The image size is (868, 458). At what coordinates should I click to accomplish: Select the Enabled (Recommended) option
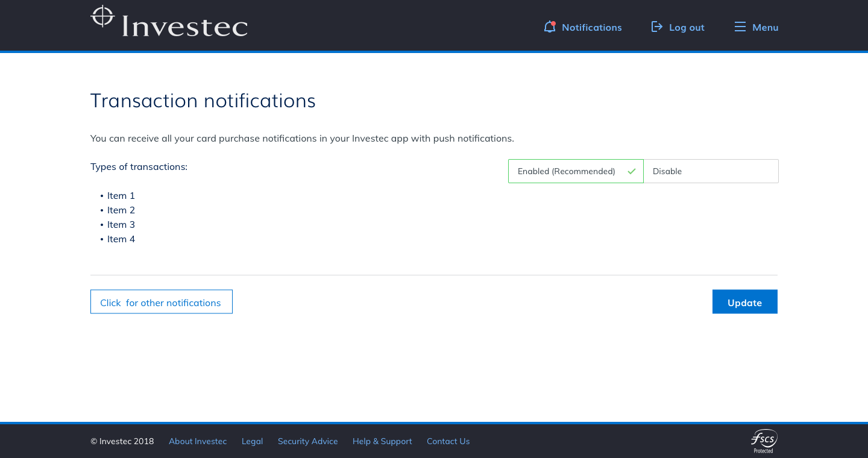click(566, 171)
